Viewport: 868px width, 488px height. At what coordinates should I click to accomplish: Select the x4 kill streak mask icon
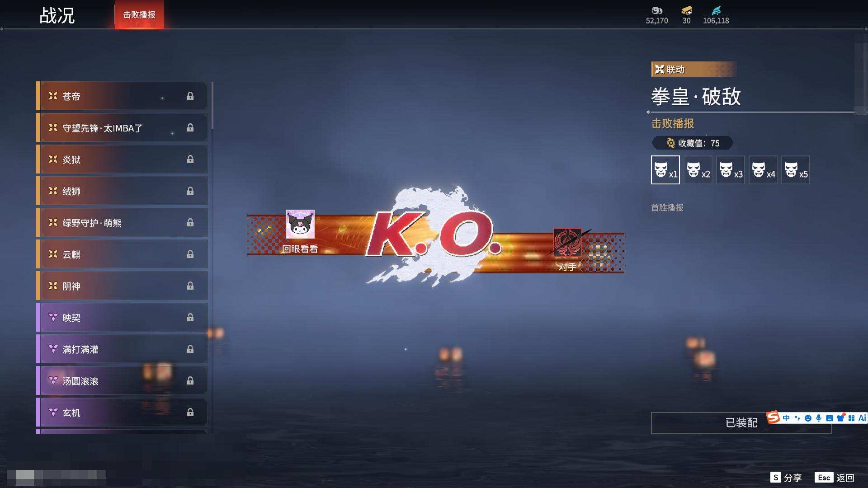tap(763, 170)
